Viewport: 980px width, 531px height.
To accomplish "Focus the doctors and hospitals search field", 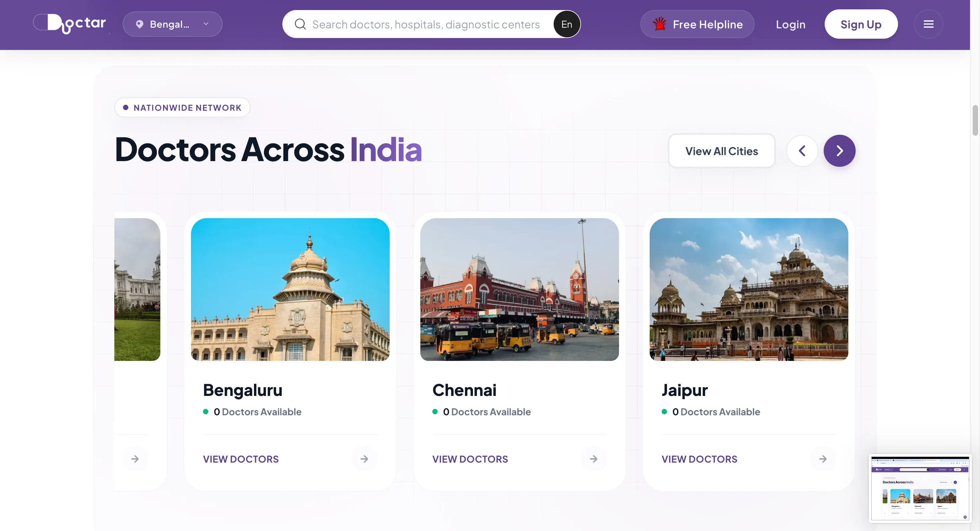I will pyautogui.click(x=425, y=24).
